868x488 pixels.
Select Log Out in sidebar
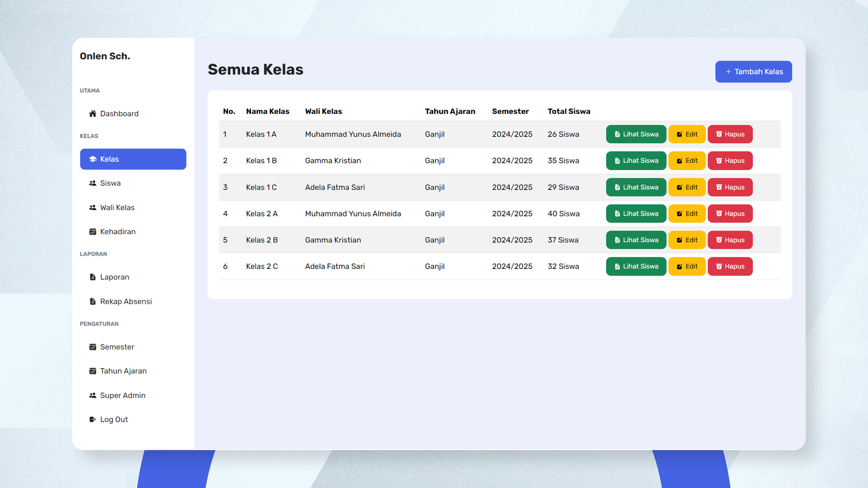(133, 419)
